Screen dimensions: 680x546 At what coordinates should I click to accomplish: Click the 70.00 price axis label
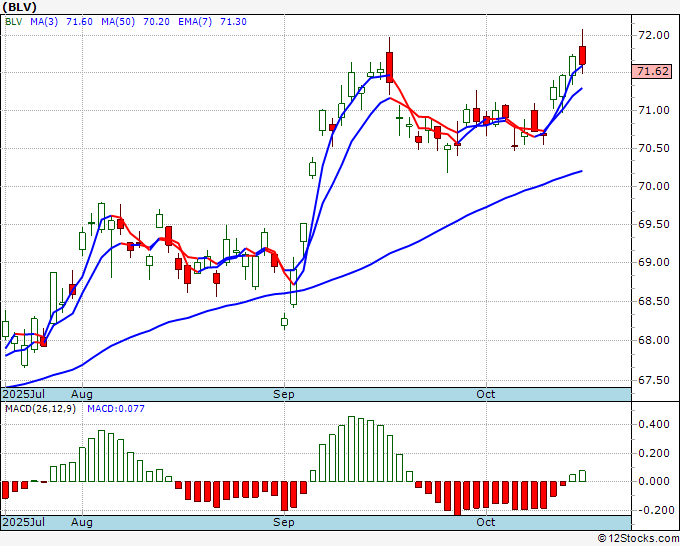654,186
